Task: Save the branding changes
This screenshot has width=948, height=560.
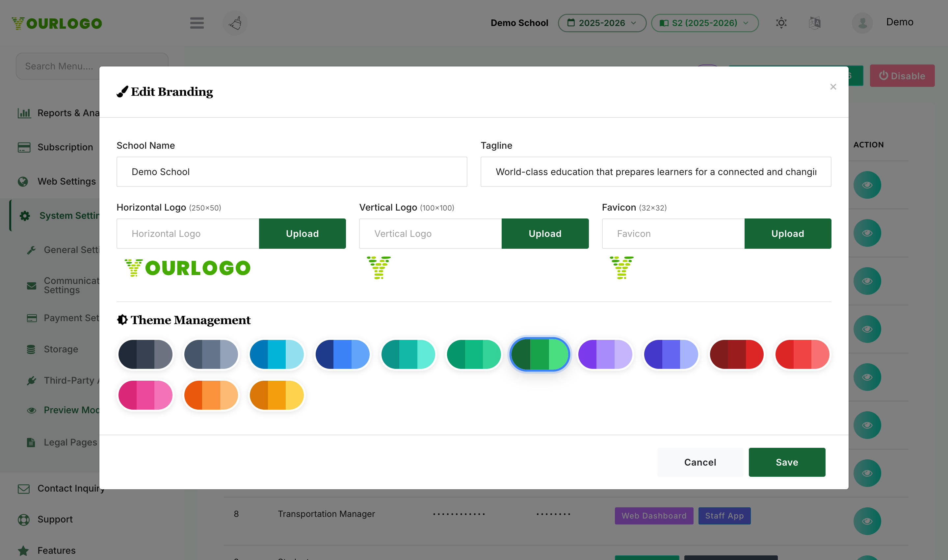Action: pos(787,462)
